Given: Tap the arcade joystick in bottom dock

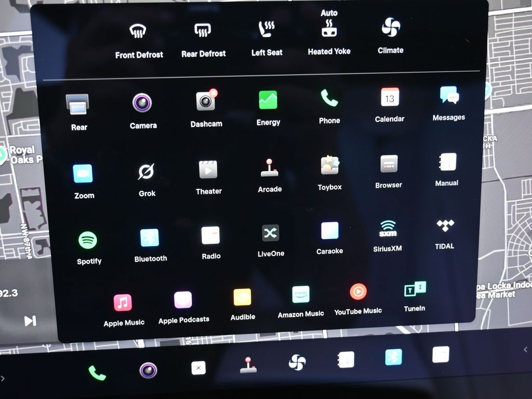Looking at the screenshot, I should click(x=248, y=365).
